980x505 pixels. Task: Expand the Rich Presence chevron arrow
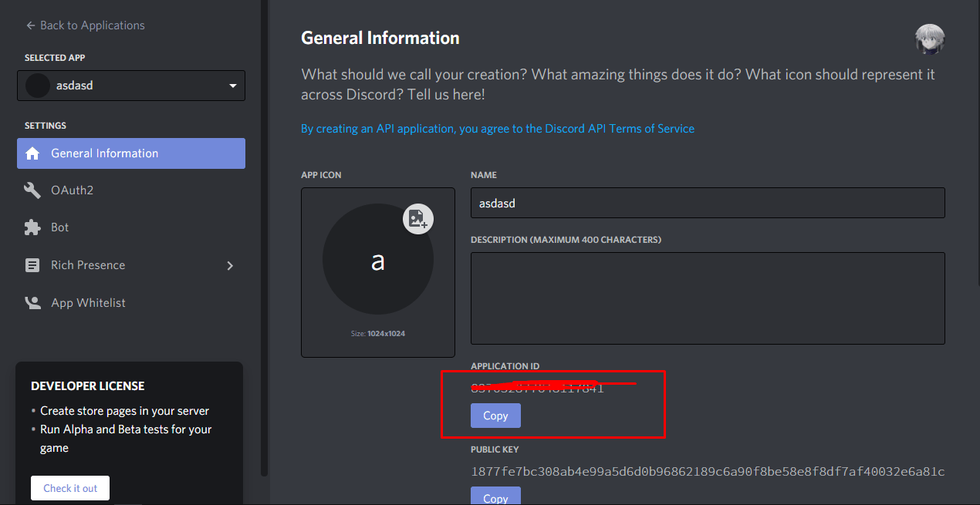230,265
